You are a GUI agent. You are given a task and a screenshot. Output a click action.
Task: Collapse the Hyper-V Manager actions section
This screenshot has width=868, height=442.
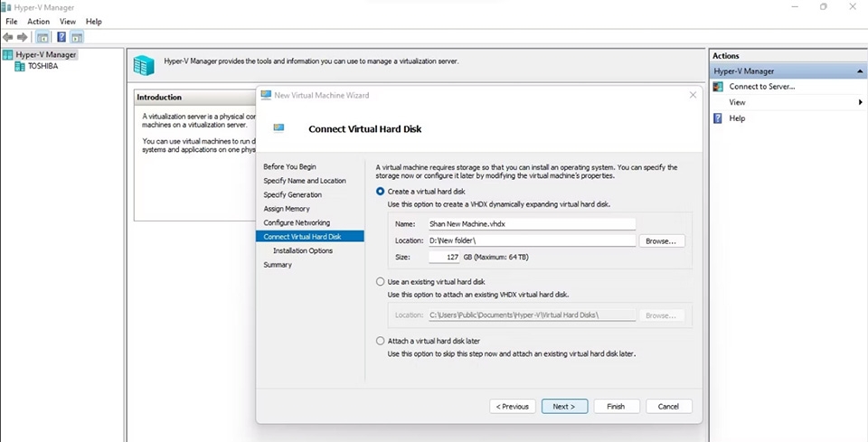click(860, 71)
